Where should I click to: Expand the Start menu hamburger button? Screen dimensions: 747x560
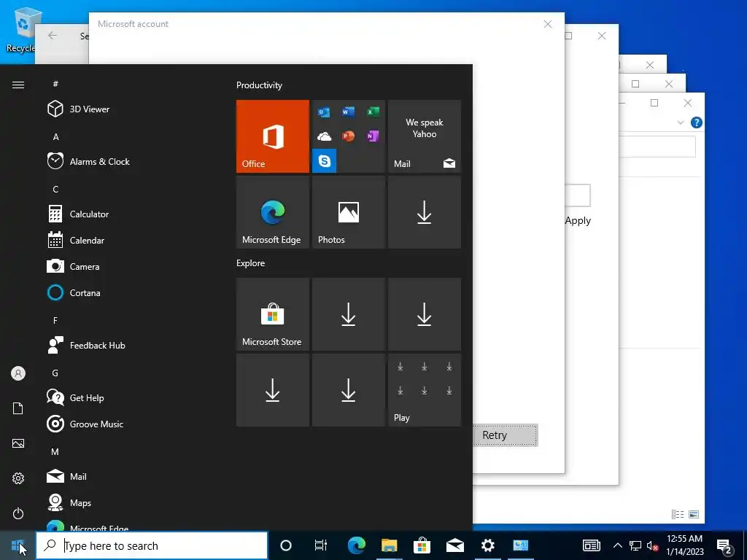point(18,85)
